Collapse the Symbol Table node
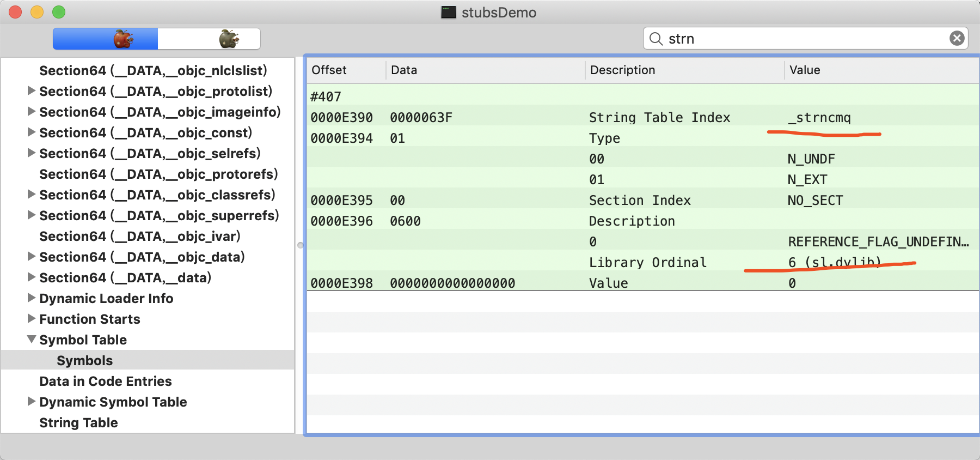Viewport: 980px width, 460px height. [x=32, y=340]
